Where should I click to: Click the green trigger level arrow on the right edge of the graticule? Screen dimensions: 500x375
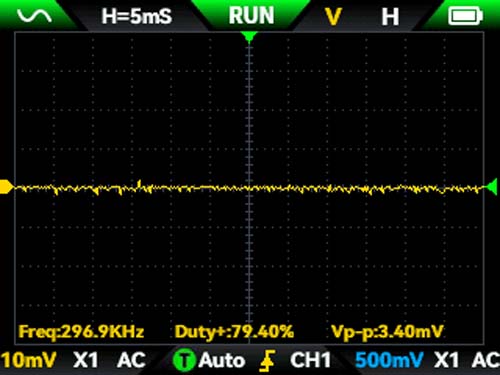click(492, 187)
